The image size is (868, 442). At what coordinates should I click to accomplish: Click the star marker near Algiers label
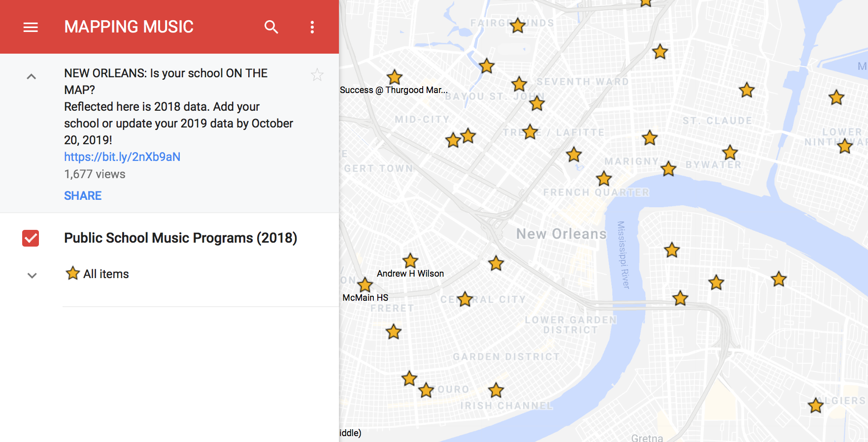(816, 406)
